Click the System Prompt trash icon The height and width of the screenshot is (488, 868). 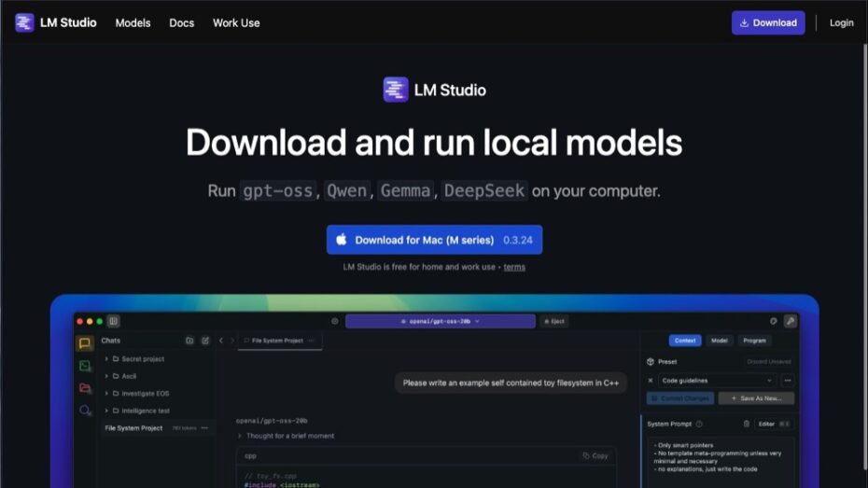(x=747, y=424)
